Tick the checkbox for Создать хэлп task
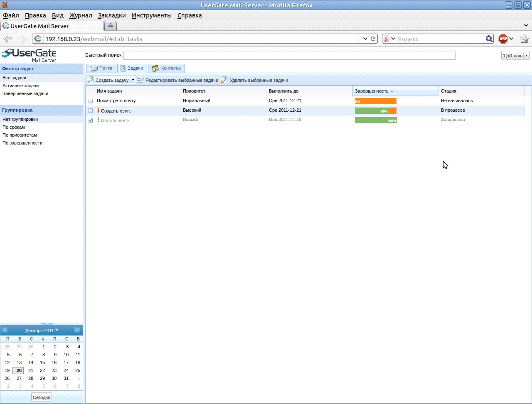Viewport: 532px width, 404px height. tap(91, 110)
